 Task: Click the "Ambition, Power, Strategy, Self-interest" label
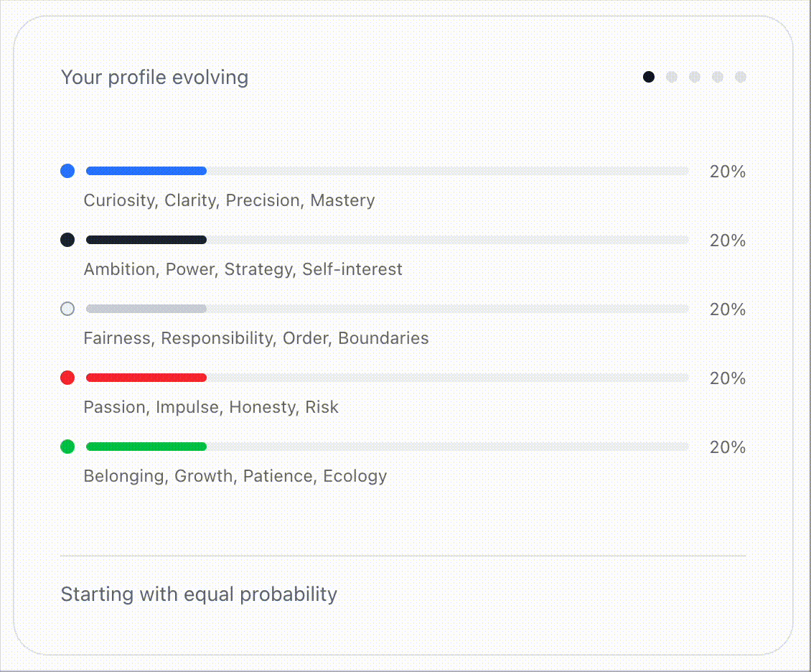click(243, 269)
